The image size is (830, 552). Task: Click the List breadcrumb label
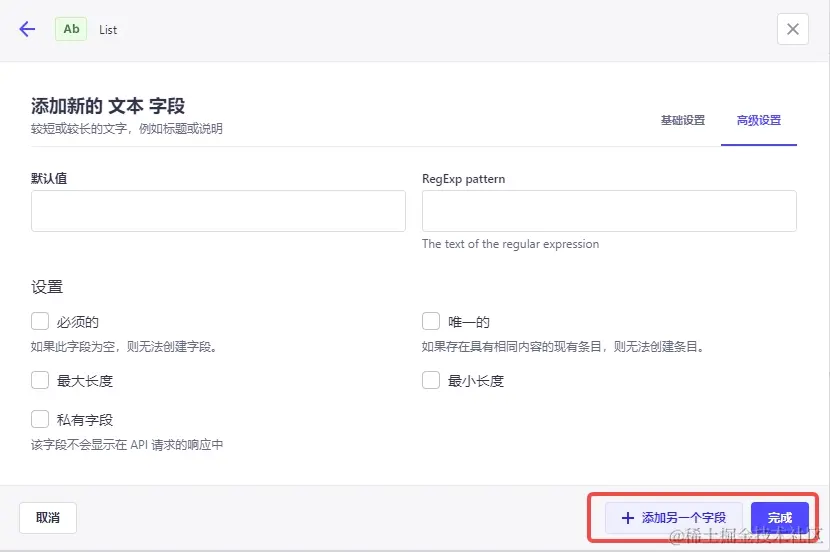click(108, 30)
